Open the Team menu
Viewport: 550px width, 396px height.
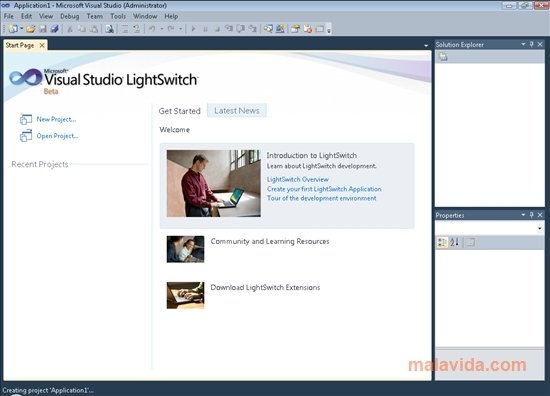[95, 16]
